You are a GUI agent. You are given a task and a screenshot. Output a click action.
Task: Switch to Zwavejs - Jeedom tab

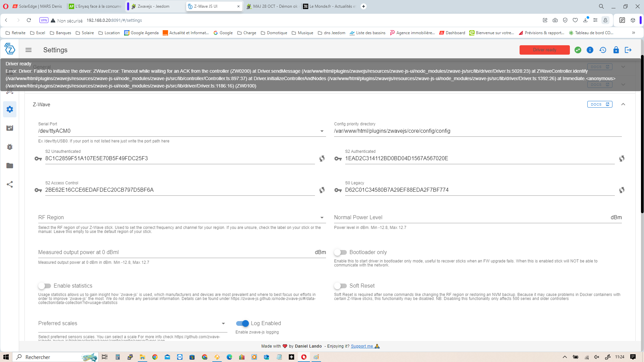coord(156,6)
